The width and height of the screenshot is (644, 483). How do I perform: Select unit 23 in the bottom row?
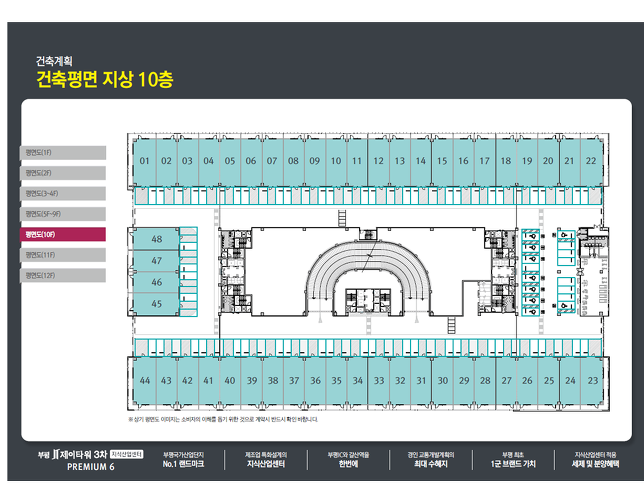tap(592, 381)
